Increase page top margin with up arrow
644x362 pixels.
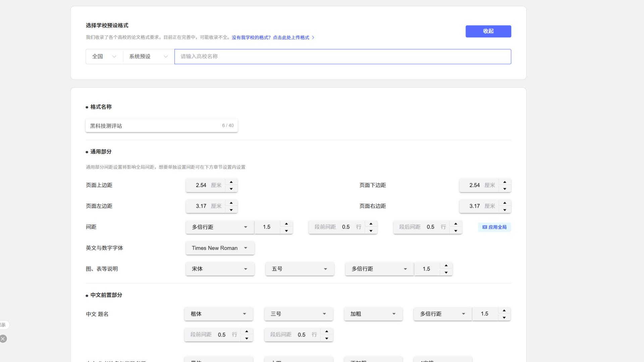click(x=231, y=182)
